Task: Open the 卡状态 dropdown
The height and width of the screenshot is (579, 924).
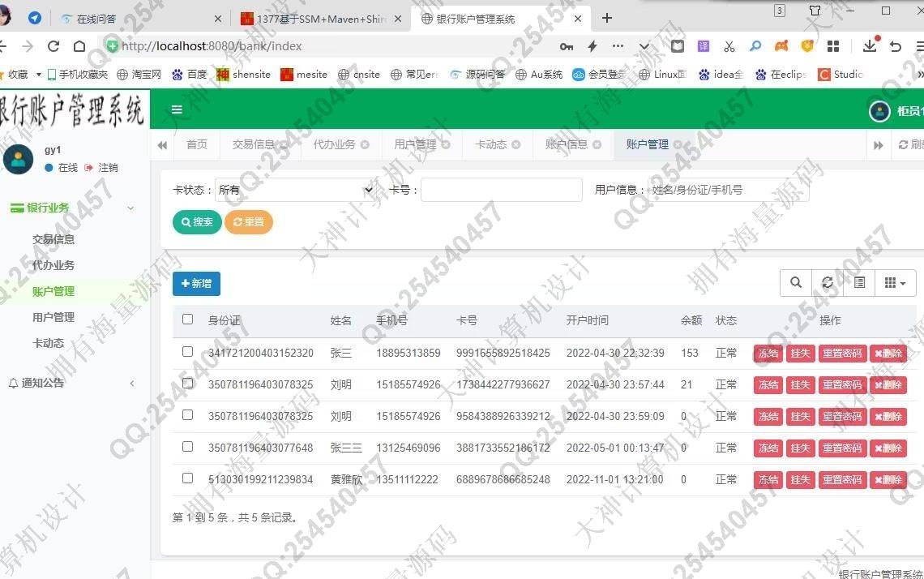Action: click(295, 190)
